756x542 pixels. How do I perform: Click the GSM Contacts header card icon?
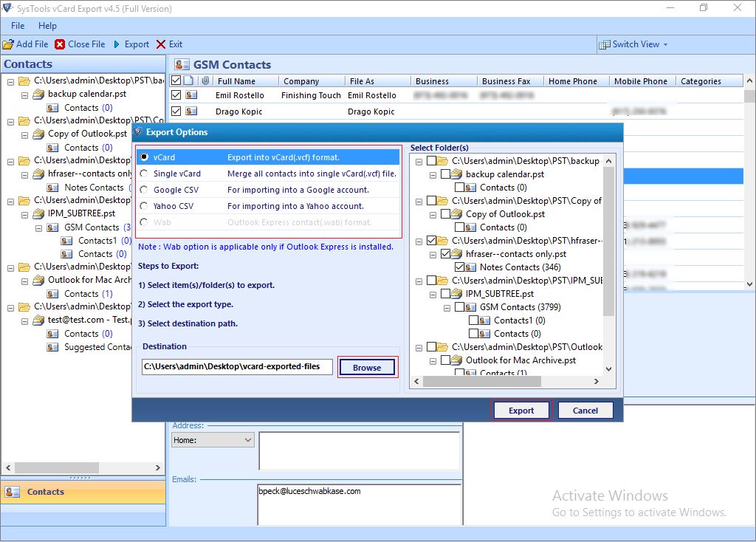(182, 65)
